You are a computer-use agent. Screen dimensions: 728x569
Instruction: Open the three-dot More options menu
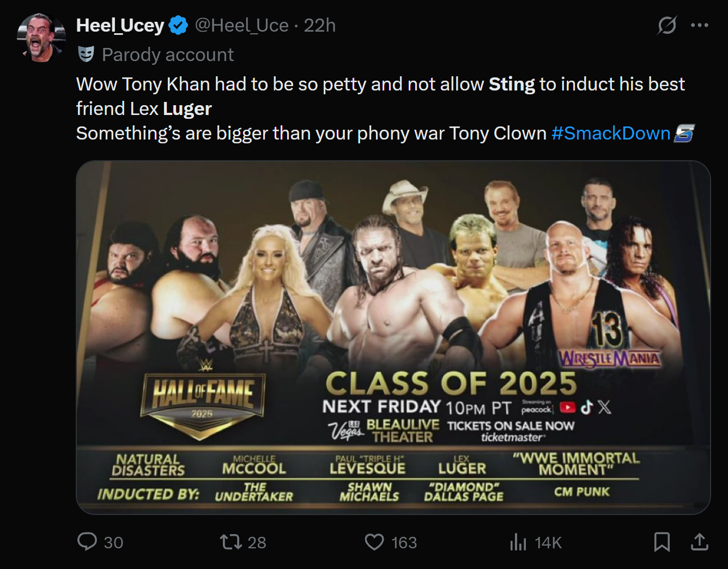coord(699,25)
